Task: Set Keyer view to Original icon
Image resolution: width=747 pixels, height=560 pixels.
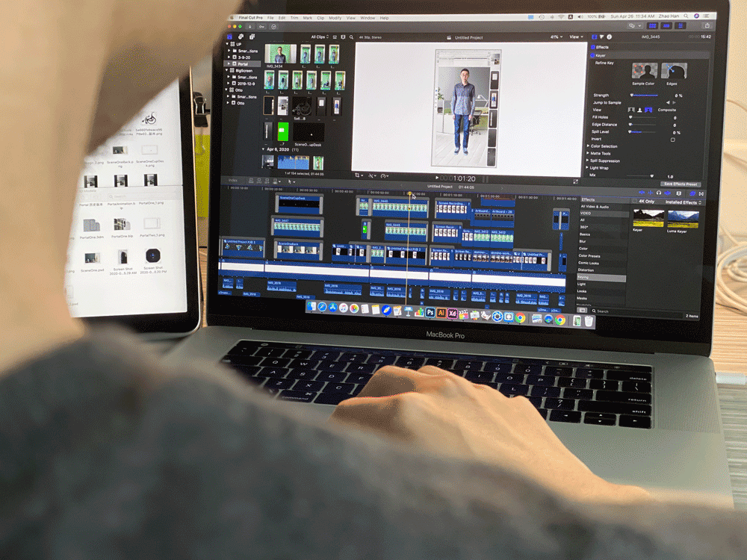Action: coord(631,110)
